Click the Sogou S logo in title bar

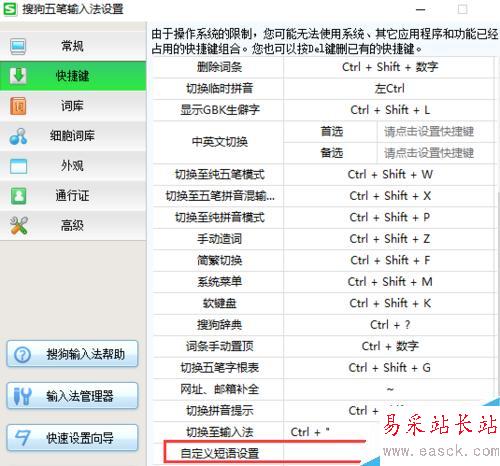click(x=10, y=9)
